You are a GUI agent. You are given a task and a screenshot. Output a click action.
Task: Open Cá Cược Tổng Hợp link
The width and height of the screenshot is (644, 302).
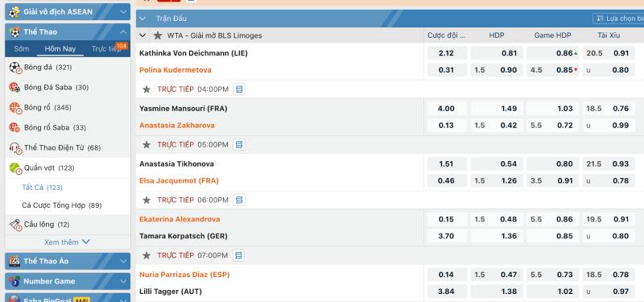tap(62, 205)
